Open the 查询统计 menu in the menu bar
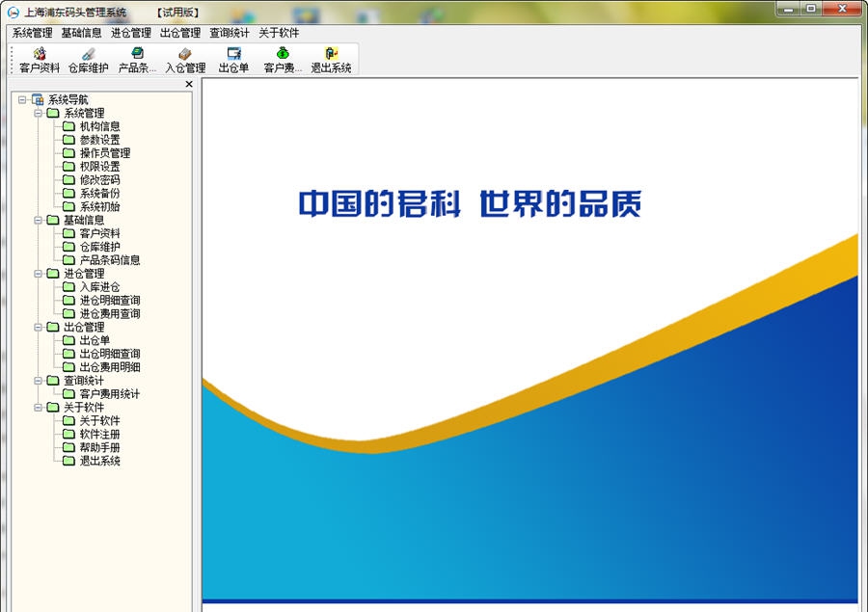Image resolution: width=868 pixels, height=612 pixels. (230, 33)
